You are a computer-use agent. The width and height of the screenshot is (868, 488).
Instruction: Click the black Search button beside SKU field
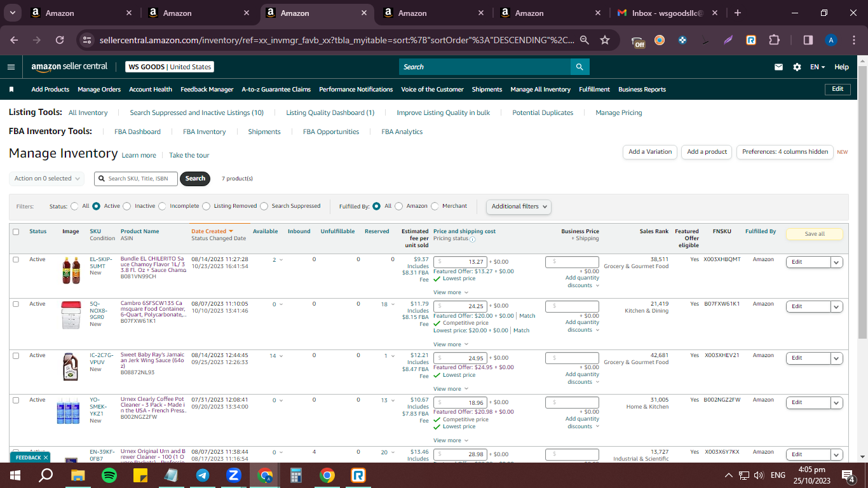click(x=195, y=179)
